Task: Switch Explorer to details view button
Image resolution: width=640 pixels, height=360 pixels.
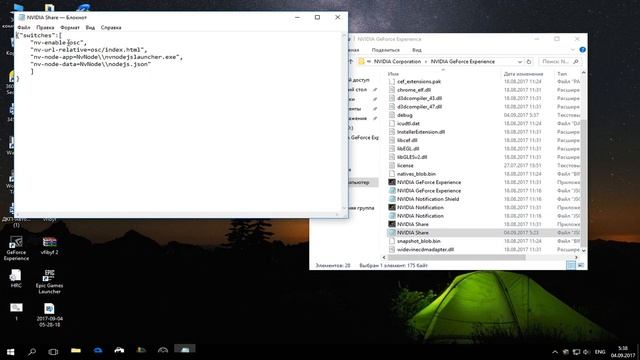Action: click(x=571, y=265)
